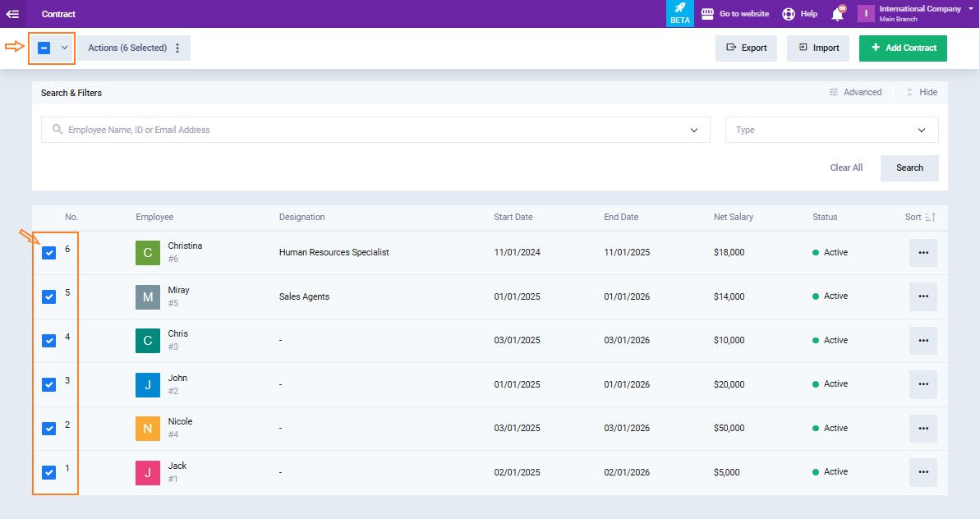
Task: Click the Contract page title
Action: pos(59,14)
